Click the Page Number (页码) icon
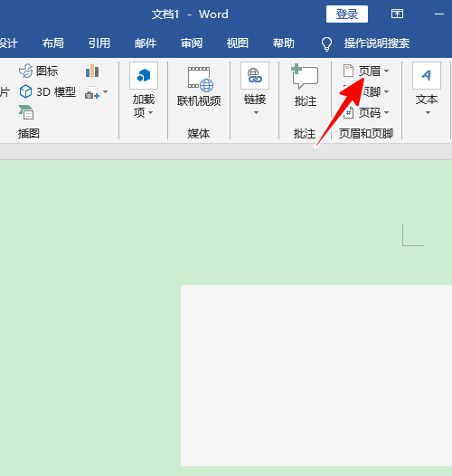Screen dimensions: 452x476 click(349, 113)
